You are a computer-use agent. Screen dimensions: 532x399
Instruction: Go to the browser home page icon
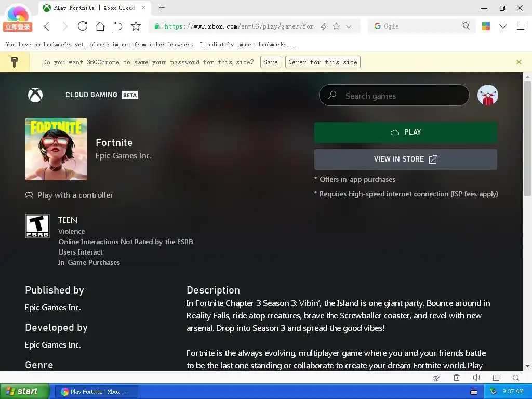pyautogui.click(x=100, y=26)
